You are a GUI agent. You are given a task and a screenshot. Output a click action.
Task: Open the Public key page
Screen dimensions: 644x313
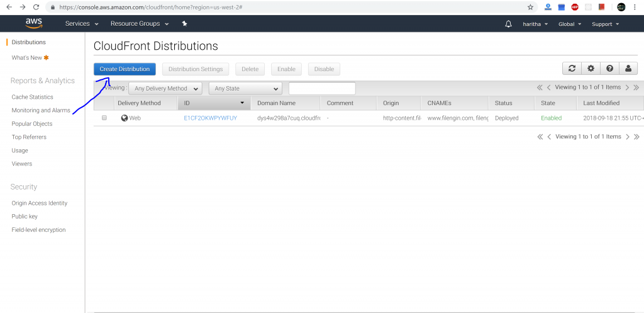point(25,217)
